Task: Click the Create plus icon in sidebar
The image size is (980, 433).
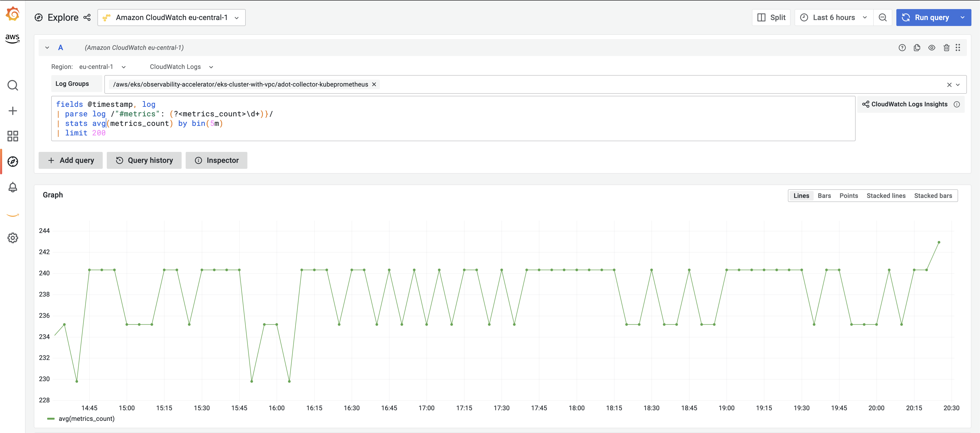Action: coord(13,111)
